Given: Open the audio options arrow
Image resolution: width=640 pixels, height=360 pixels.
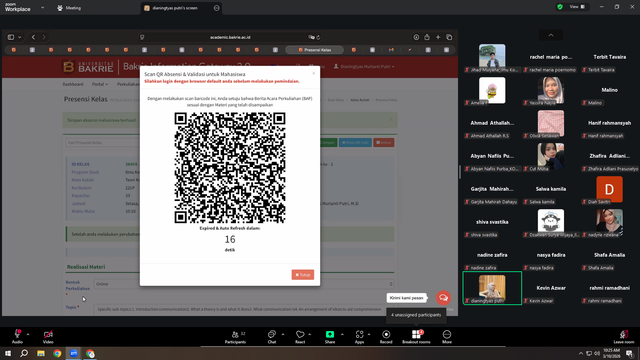Looking at the screenshot, I should 28,334.
